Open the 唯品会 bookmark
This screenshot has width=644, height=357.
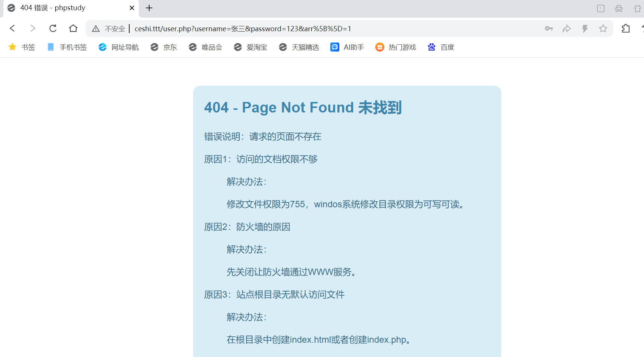[206, 47]
